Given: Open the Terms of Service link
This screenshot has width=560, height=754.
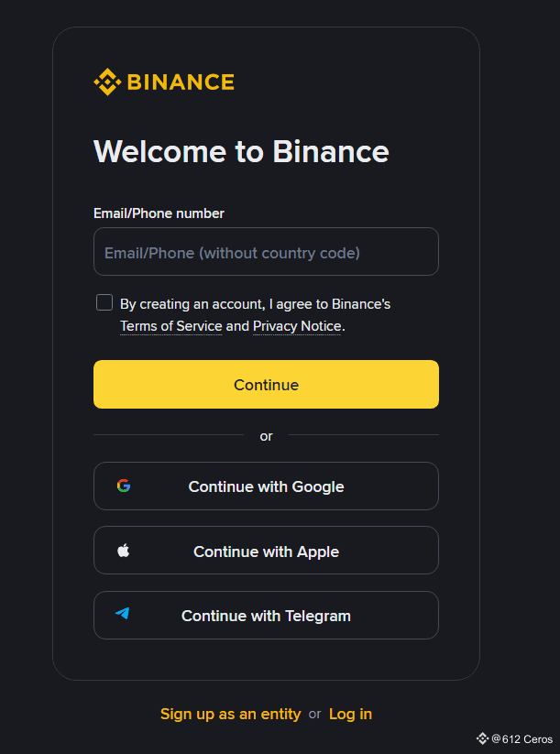Looking at the screenshot, I should pyautogui.click(x=171, y=326).
